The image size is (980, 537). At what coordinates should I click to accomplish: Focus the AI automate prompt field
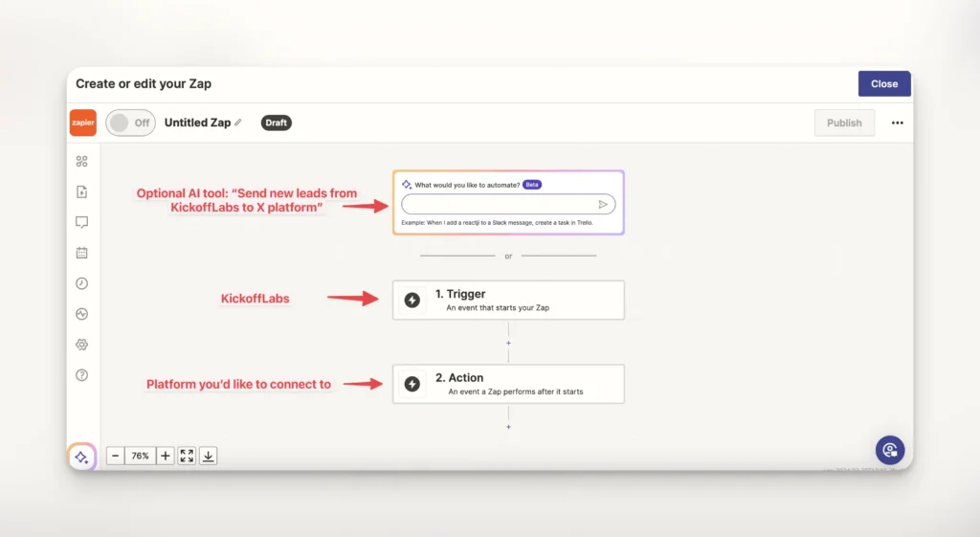tap(508, 205)
